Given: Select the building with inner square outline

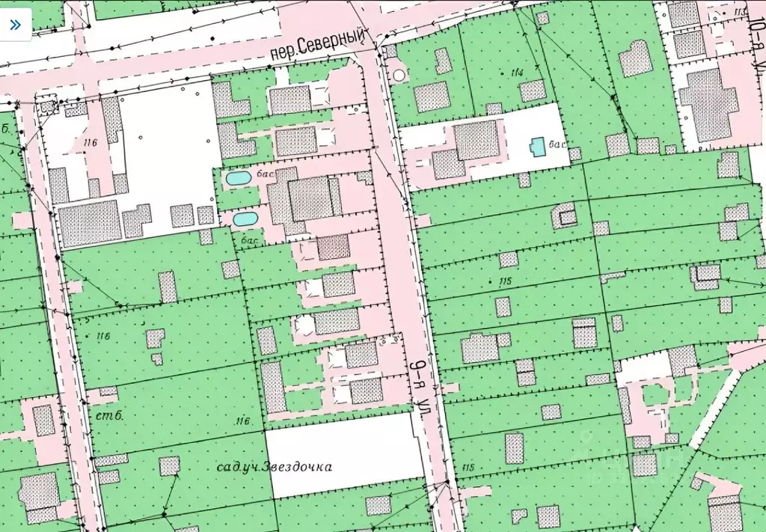Looking at the screenshot, I should 564,216.
